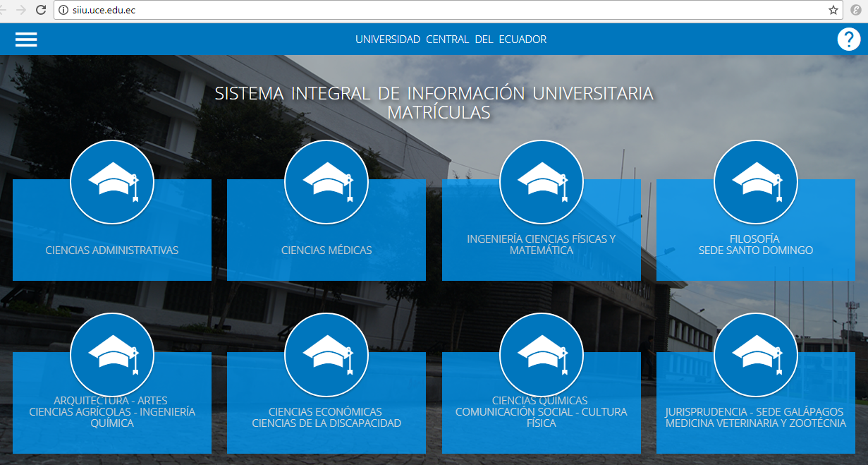Click the Ingeniería Ciencias Físicas y Matemática cap icon
Screen dimensions: 868x465
542,181
